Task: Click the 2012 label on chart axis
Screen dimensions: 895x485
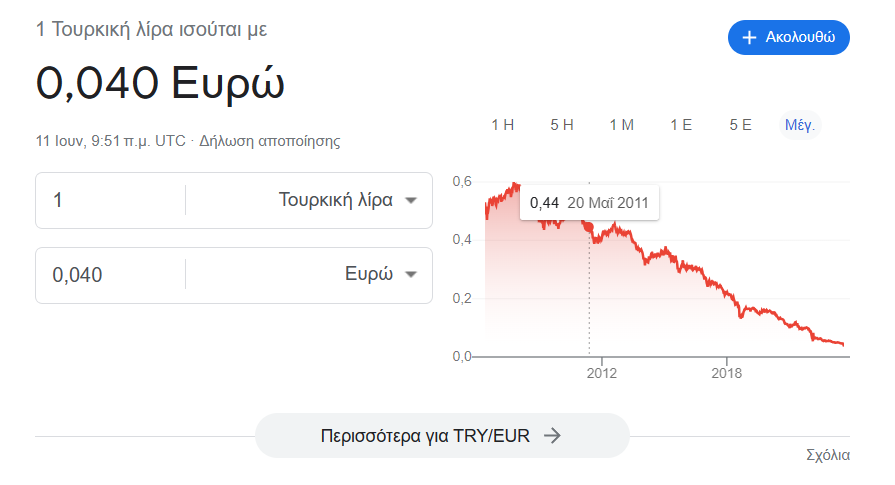Action: click(x=601, y=373)
